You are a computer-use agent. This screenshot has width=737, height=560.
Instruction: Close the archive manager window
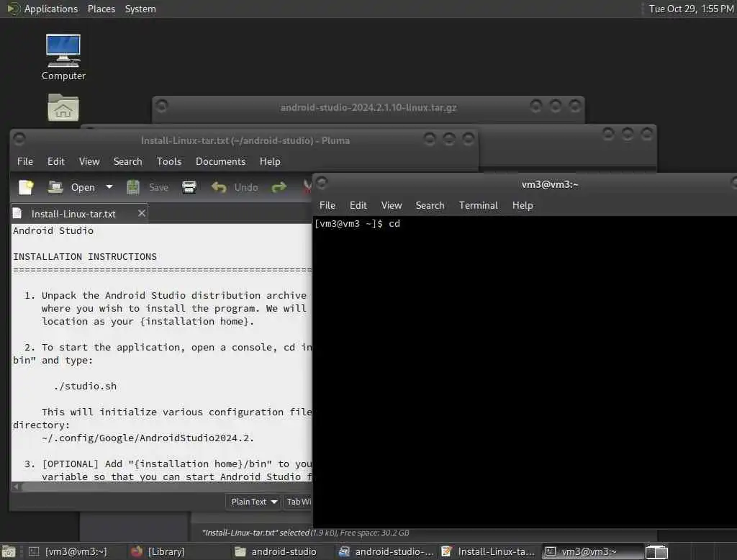[574, 106]
